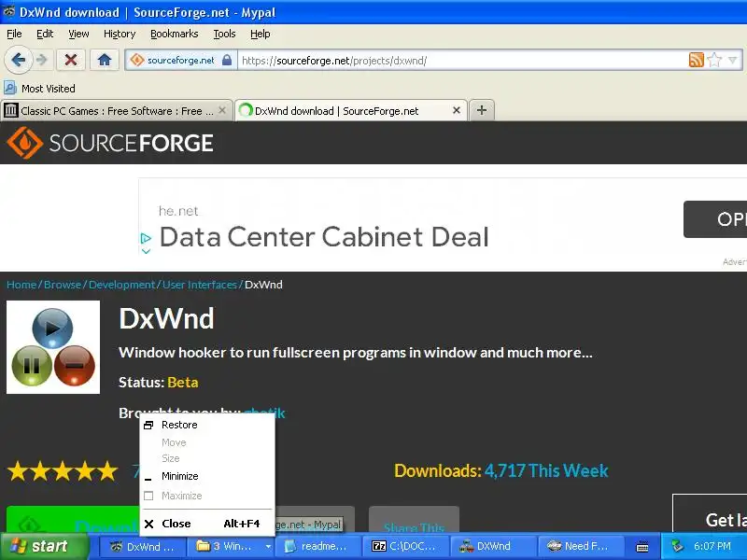
Task: Click DxWnd Mypal taskbar button
Action: pos(143,547)
